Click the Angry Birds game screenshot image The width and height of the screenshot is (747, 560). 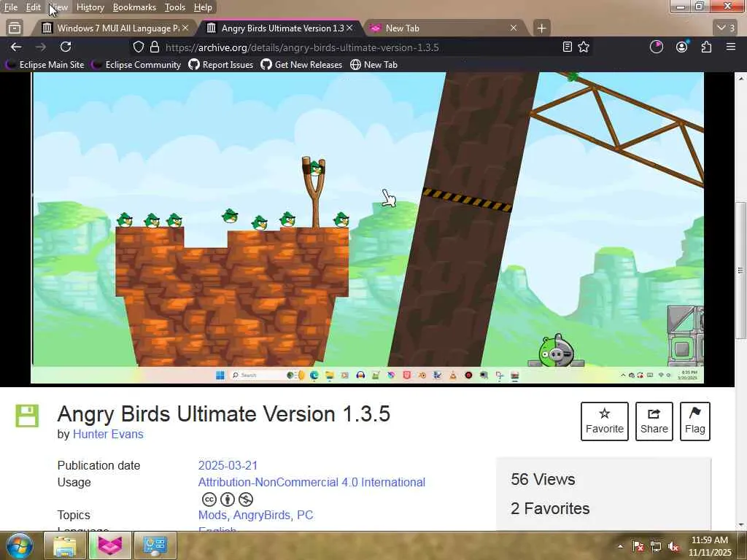pyautogui.click(x=368, y=227)
